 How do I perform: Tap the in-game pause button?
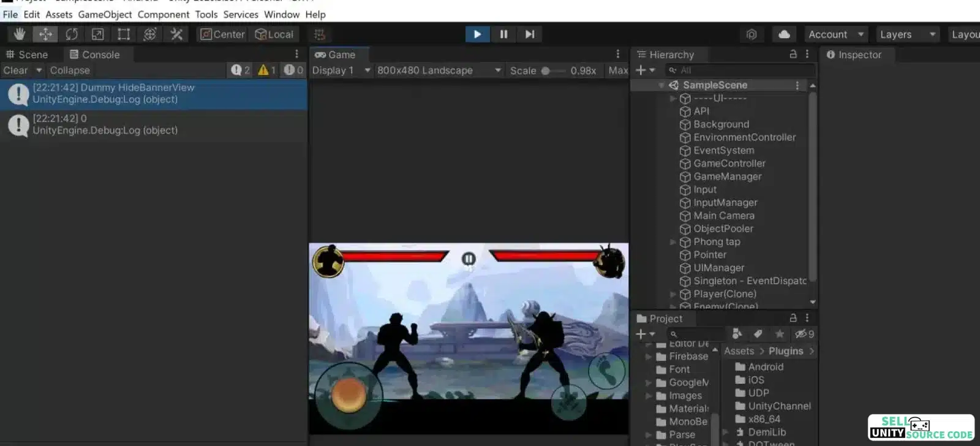469,259
